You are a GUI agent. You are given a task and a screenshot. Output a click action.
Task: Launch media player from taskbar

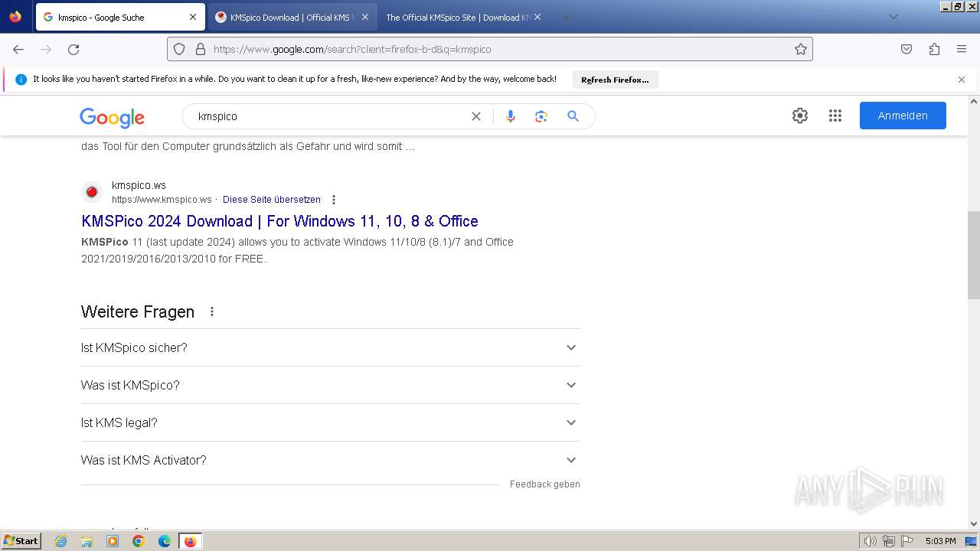click(x=113, y=541)
